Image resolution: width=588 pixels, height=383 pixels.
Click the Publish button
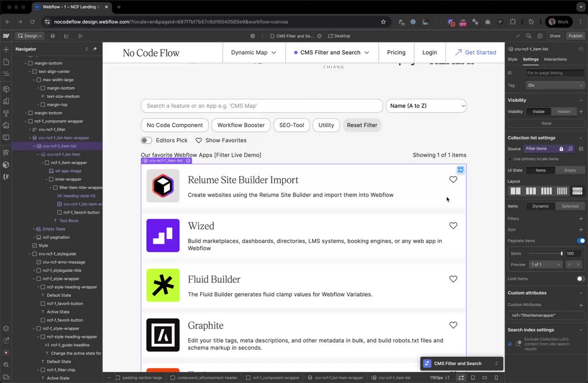pyautogui.click(x=575, y=36)
